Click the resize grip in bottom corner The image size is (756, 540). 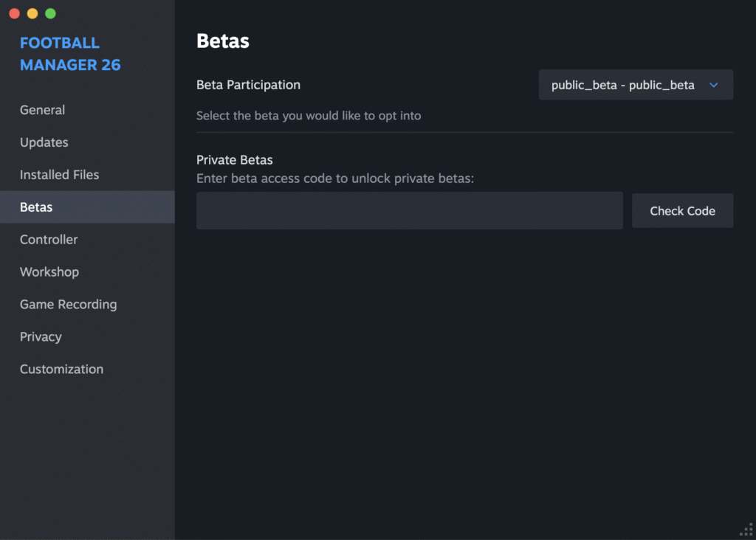pyautogui.click(x=746, y=530)
